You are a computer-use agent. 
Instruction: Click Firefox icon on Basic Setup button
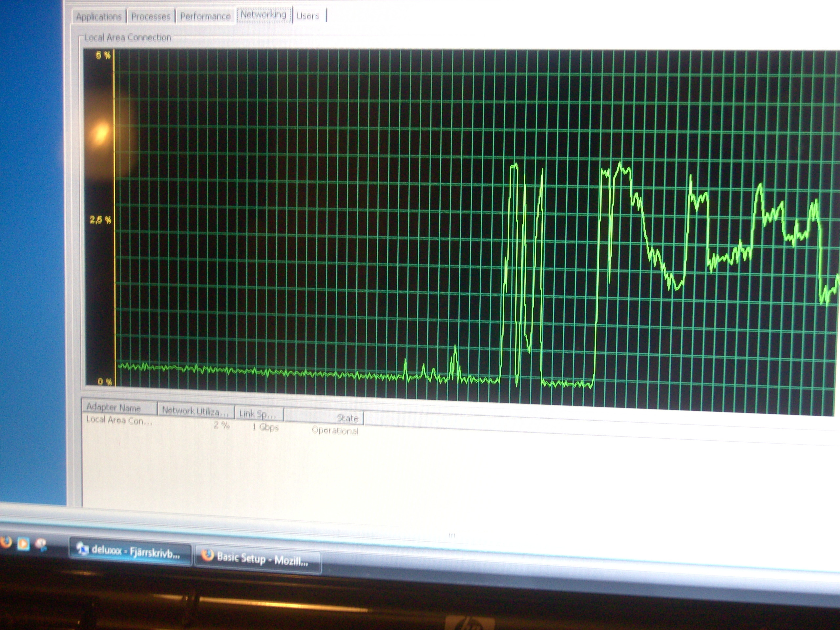click(208, 555)
